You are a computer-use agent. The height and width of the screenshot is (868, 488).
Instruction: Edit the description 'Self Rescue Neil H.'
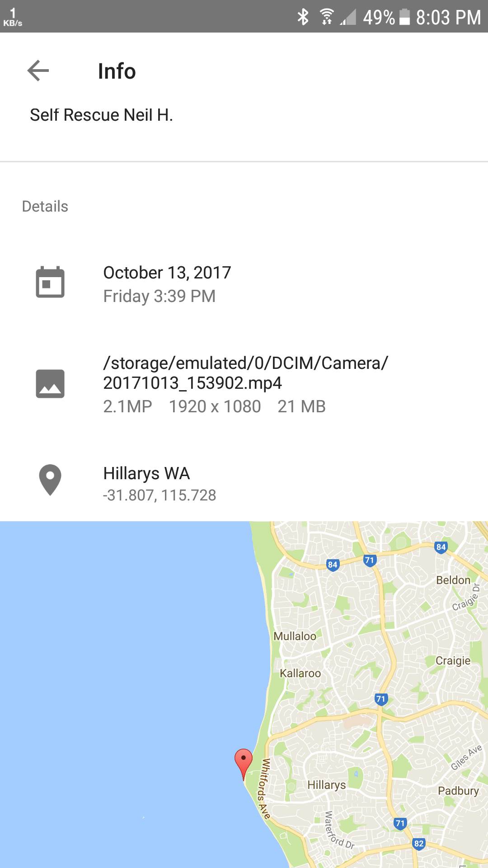click(102, 115)
